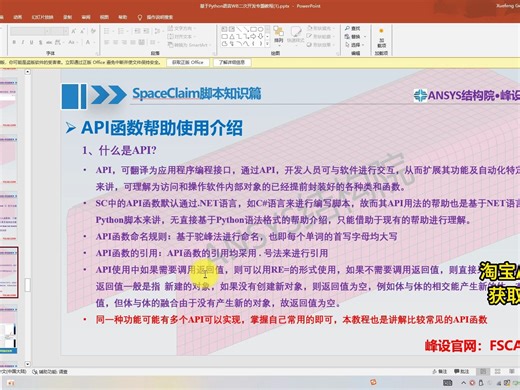Open font color (A) button

click(x=88, y=42)
